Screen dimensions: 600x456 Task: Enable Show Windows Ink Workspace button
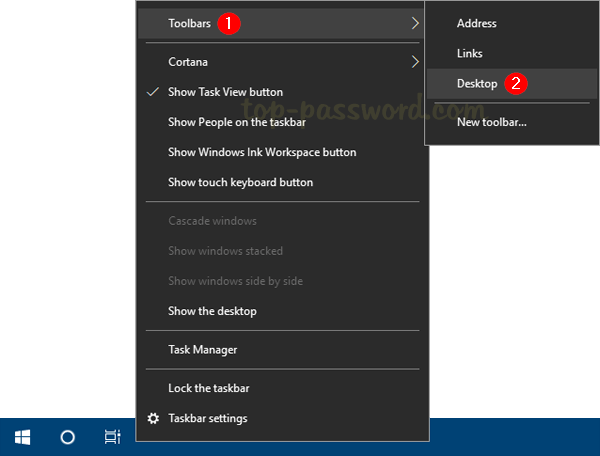[x=283, y=152]
